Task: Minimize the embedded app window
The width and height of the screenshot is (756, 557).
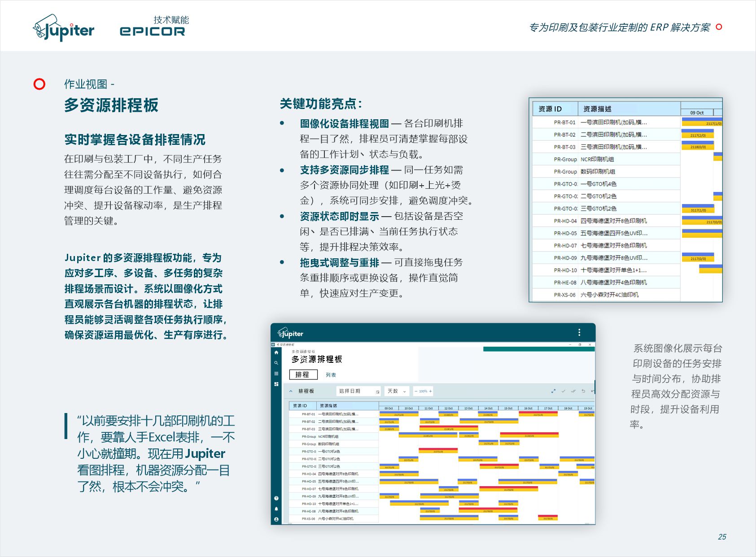Action: pos(570,344)
